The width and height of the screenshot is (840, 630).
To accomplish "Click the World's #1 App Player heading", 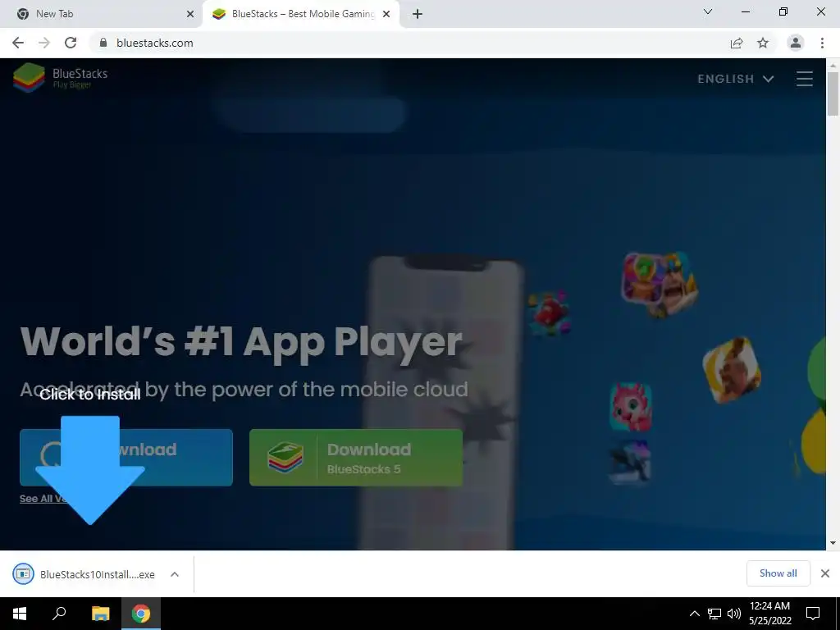I will click(x=241, y=341).
